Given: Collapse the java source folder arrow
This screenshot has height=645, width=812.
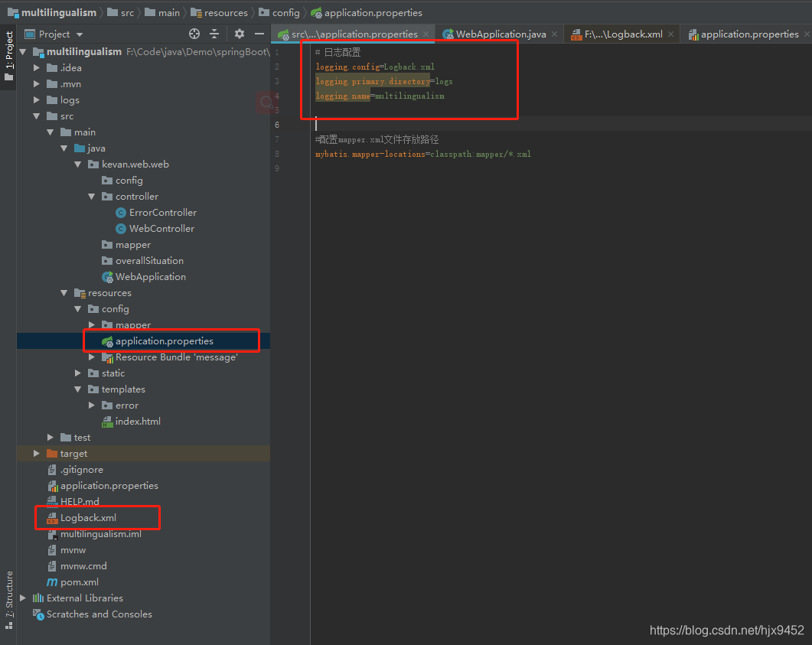Looking at the screenshot, I should tap(64, 148).
